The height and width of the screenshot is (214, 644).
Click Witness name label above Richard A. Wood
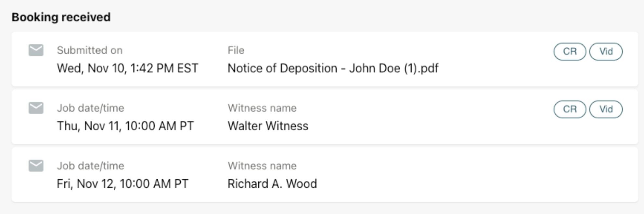click(x=262, y=166)
